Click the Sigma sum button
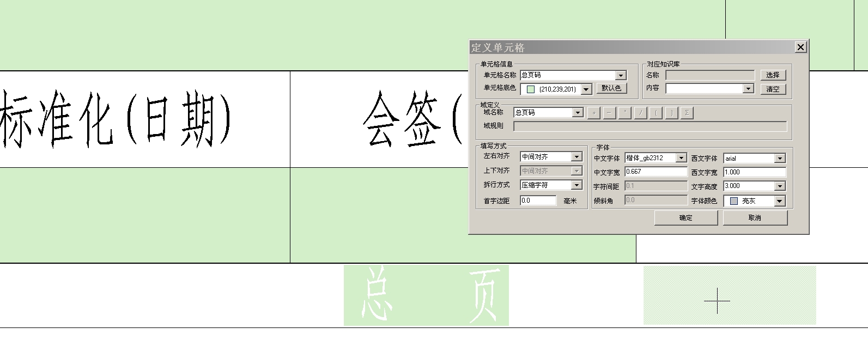 coord(687,113)
